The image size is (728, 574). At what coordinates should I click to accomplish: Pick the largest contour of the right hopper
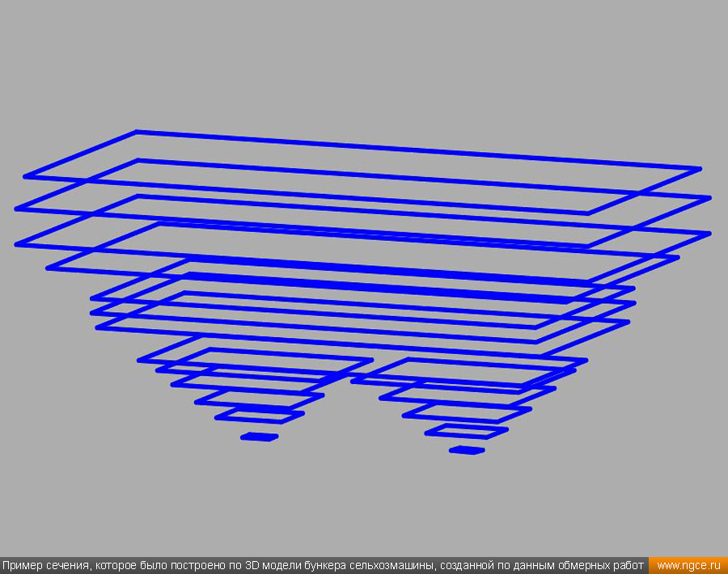[x=485, y=361]
